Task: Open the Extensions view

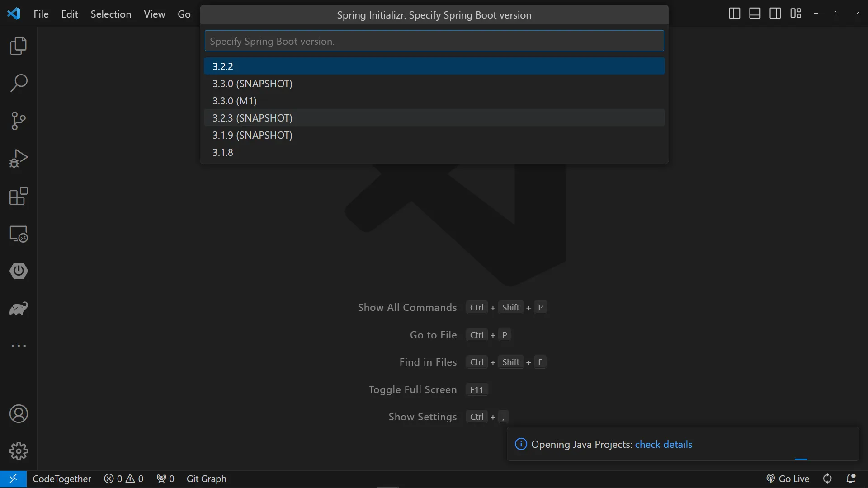Action: pos(19,196)
